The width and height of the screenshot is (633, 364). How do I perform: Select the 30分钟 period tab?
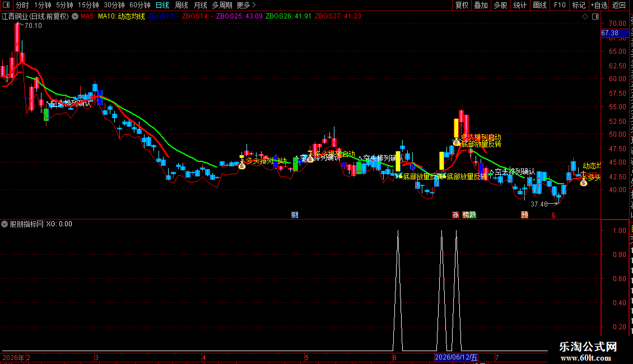[114, 5]
